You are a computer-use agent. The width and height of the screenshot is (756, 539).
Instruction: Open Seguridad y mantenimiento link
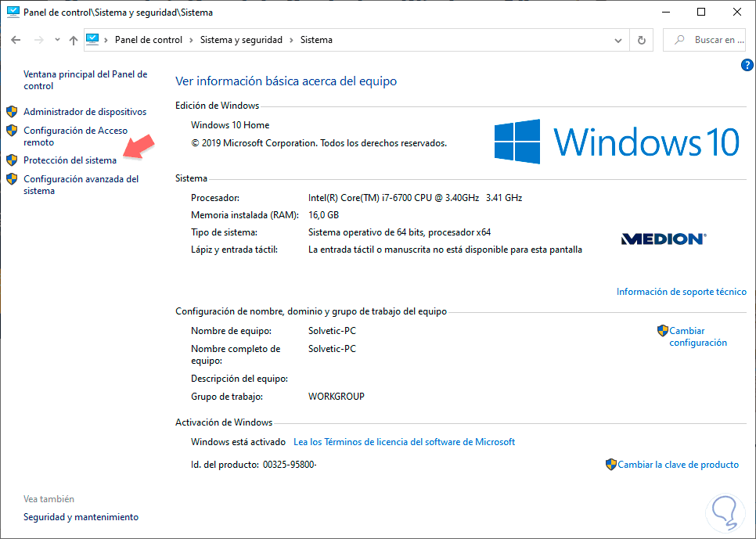click(x=81, y=517)
